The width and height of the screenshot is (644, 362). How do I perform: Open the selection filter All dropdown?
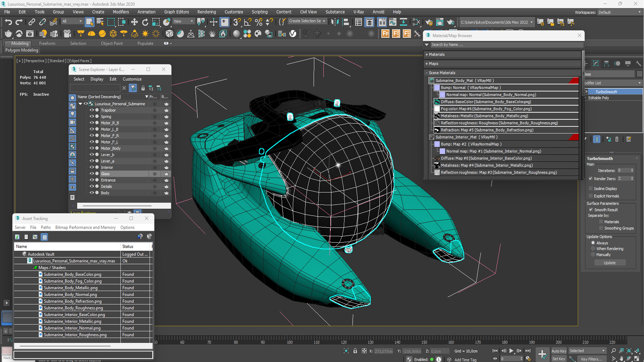[x=72, y=21]
